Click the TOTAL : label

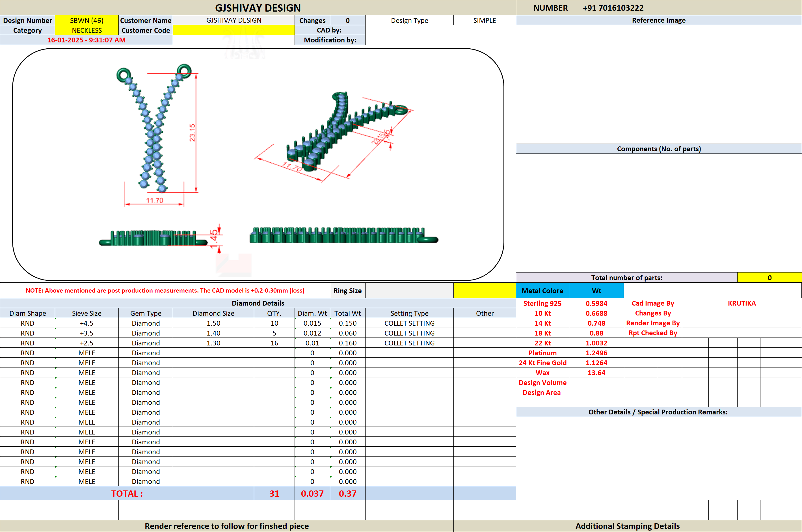click(x=127, y=493)
